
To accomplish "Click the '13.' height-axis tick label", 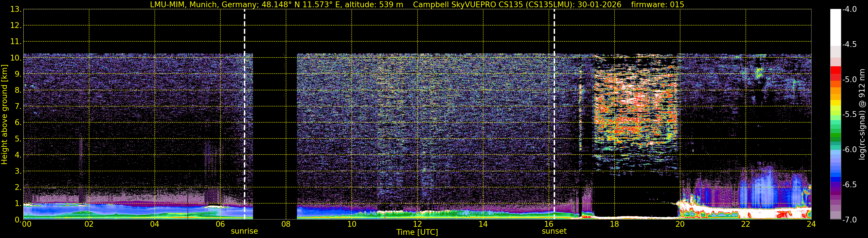I will (x=16, y=10).
